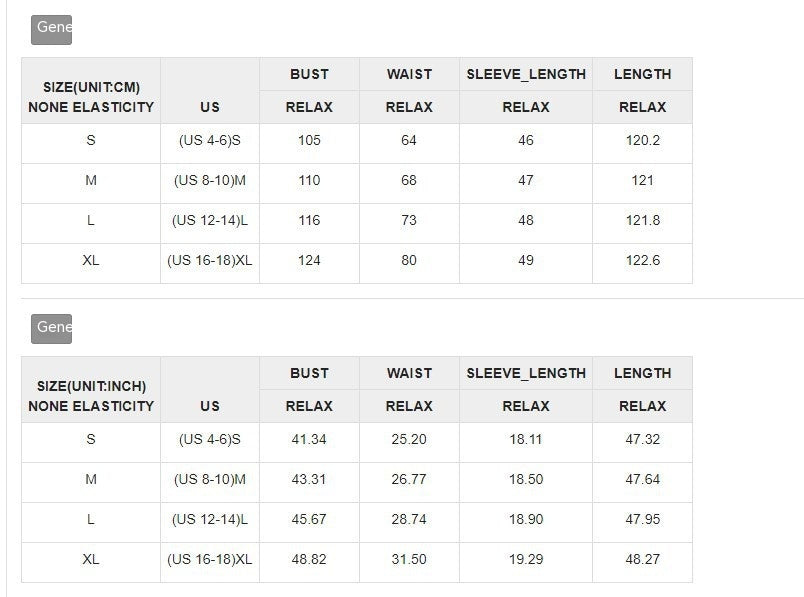The width and height of the screenshot is (804, 597).
Task: Select the length value 120.2 cell
Action: click(x=642, y=141)
